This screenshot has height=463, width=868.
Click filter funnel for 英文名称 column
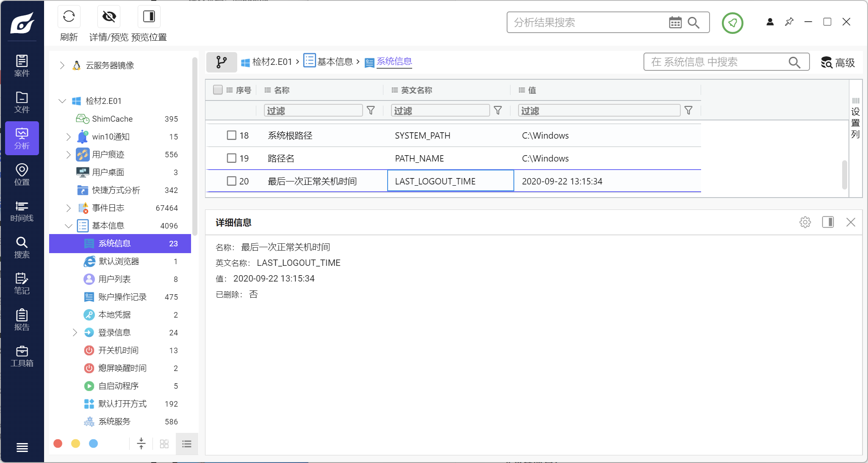point(498,111)
